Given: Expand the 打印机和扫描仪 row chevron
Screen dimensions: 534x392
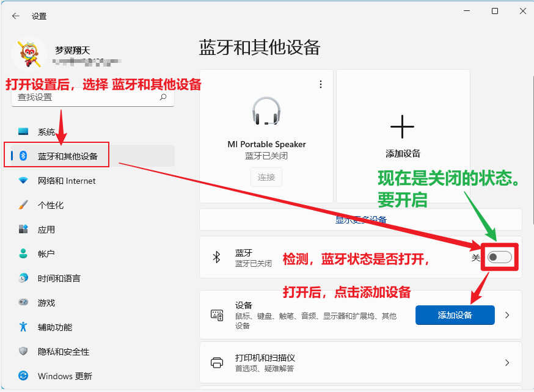Looking at the screenshot, I should pos(507,363).
